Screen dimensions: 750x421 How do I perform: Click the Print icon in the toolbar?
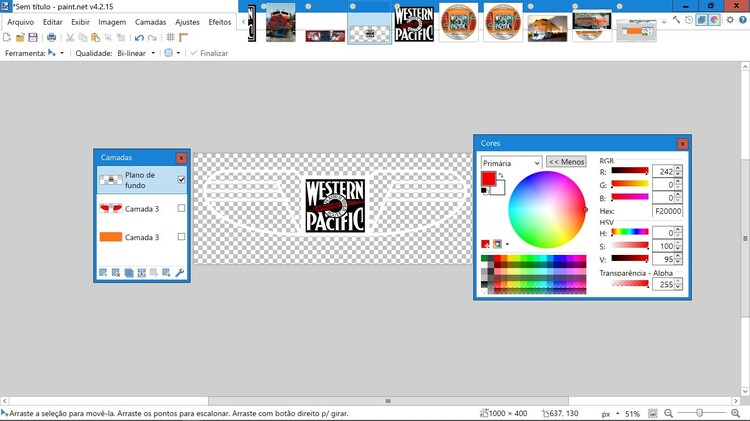(x=52, y=37)
